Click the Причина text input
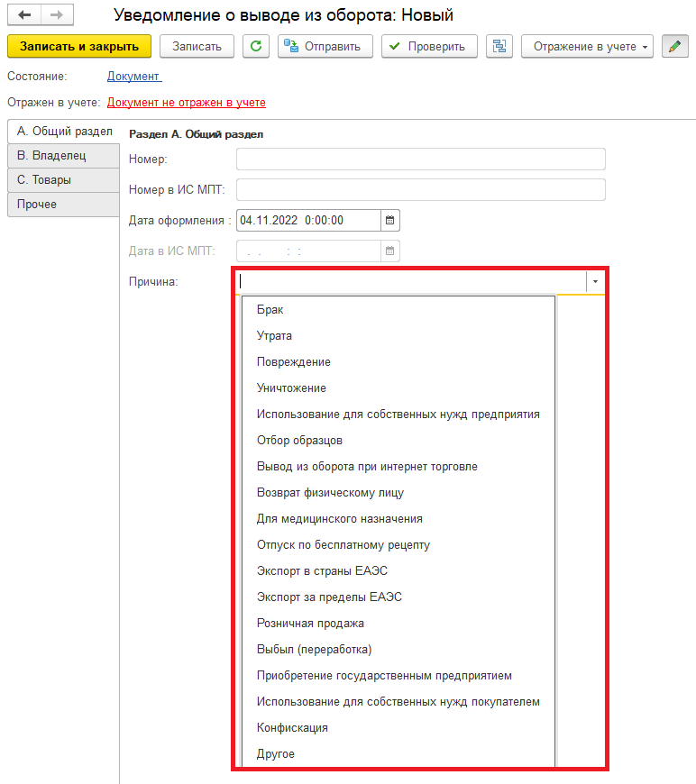Viewport: 696px width, 784px height. point(411,281)
